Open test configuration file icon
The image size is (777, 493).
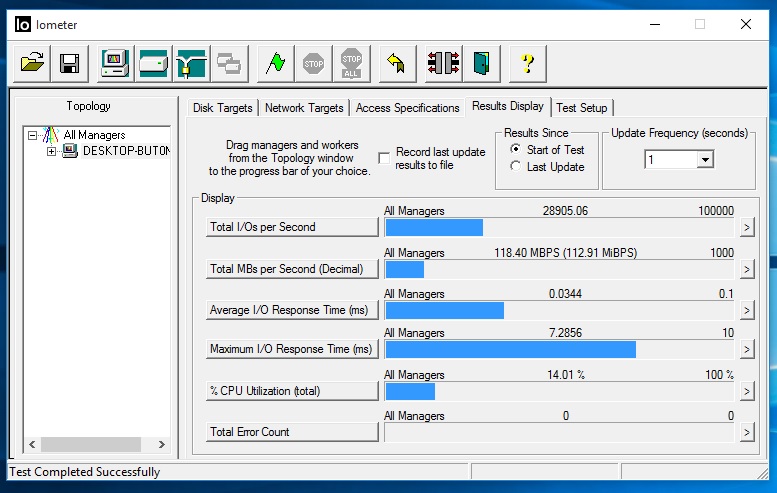pyautogui.click(x=32, y=63)
